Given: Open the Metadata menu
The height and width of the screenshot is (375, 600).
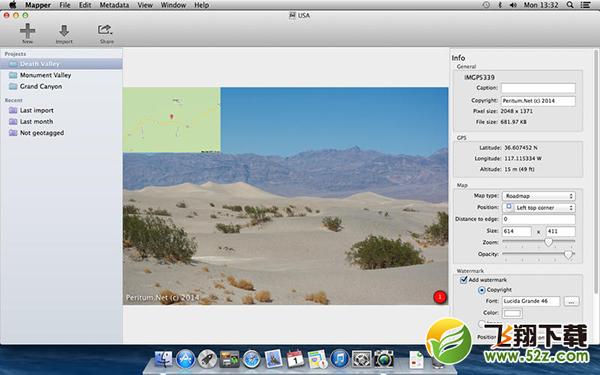Looking at the screenshot, I should point(114,5).
